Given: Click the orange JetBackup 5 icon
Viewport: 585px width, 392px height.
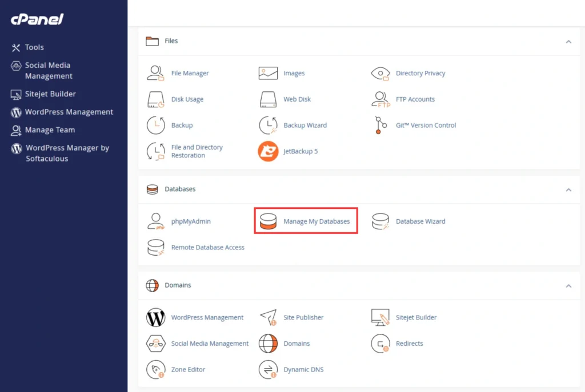Looking at the screenshot, I should 268,151.
